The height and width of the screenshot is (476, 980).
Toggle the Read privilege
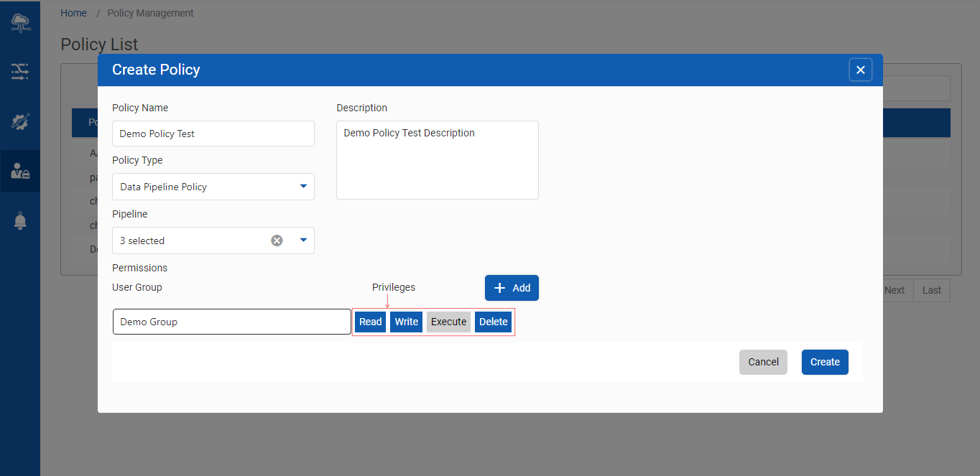coord(370,322)
